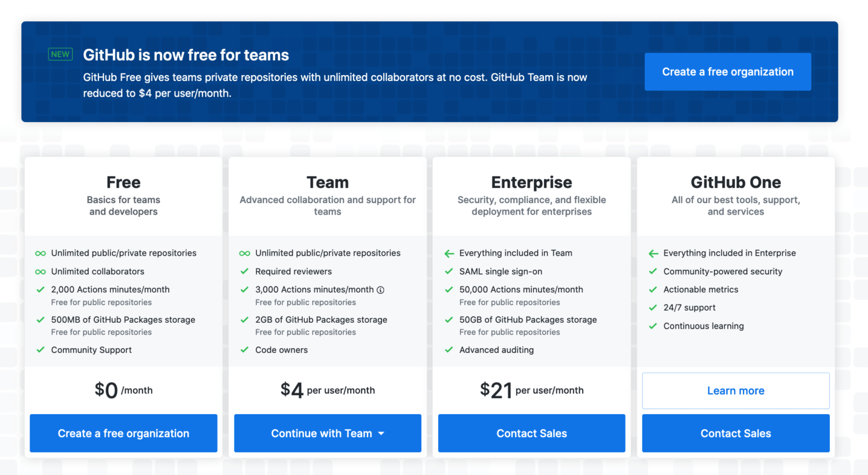The image size is (868, 475).
Task: Click the NEW badge in the banner
Action: point(60,54)
